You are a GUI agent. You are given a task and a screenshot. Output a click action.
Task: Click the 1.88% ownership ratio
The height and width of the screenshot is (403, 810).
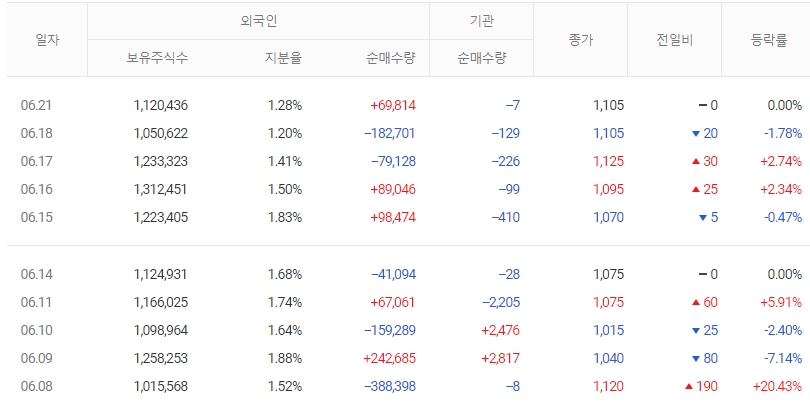point(285,358)
